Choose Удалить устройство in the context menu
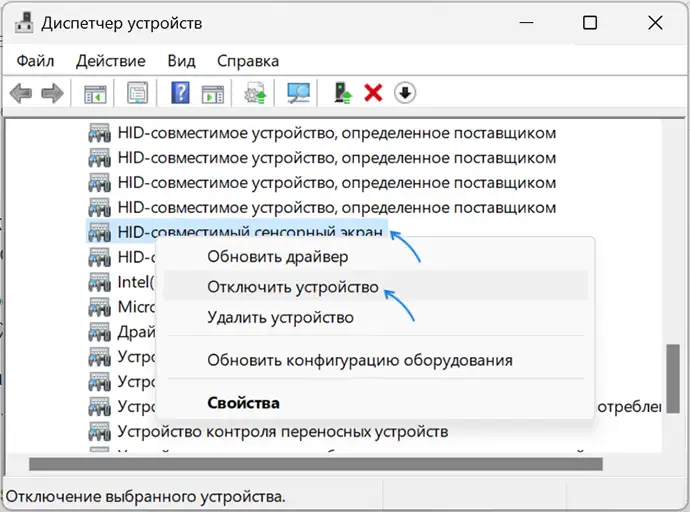The image size is (690, 512). [x=280, y=318]
